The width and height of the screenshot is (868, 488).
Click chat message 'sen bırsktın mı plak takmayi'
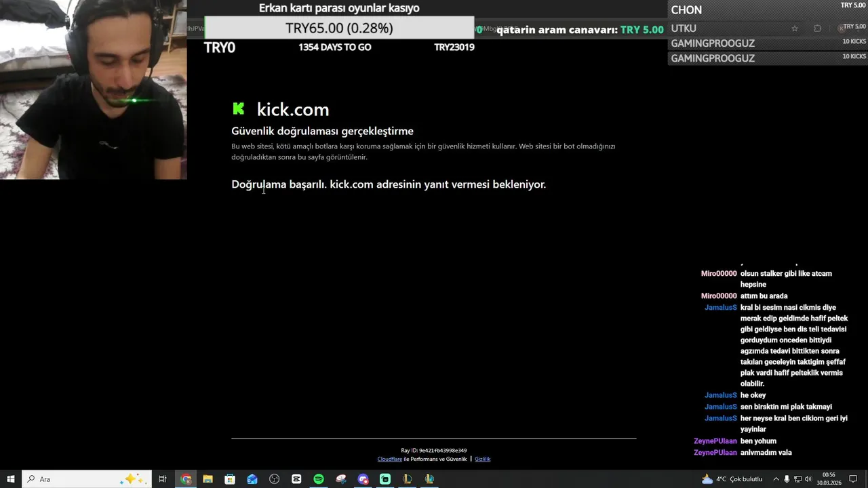786,407
